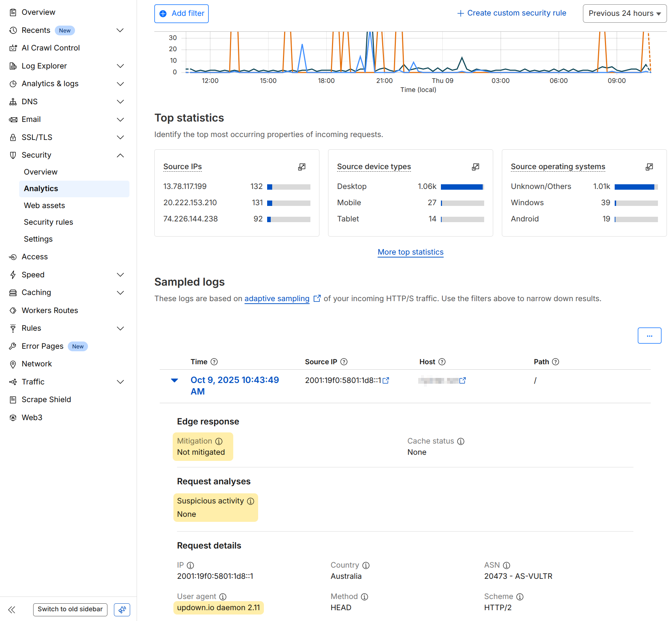This screenshot has height=621, width=672.
Task: Collapse the Oct 9 log entry row
Action: coord(174,380)
